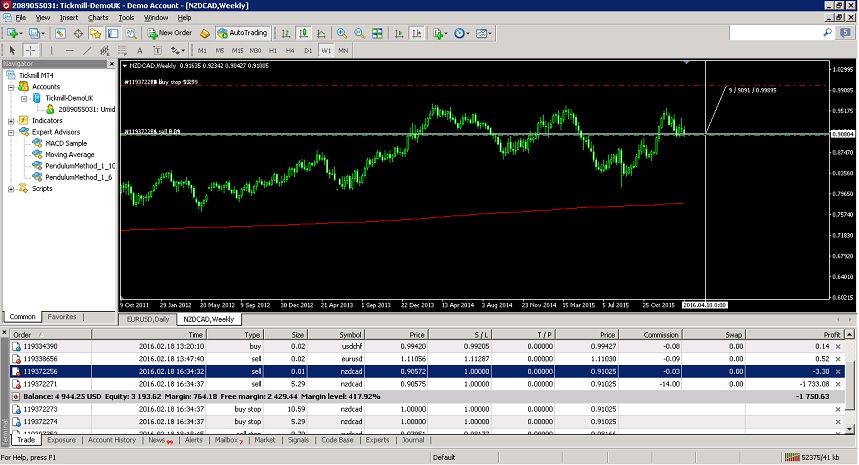Select the text 'A' drawing tool
The height and width of the screenshot is (465, 859).
140,50
